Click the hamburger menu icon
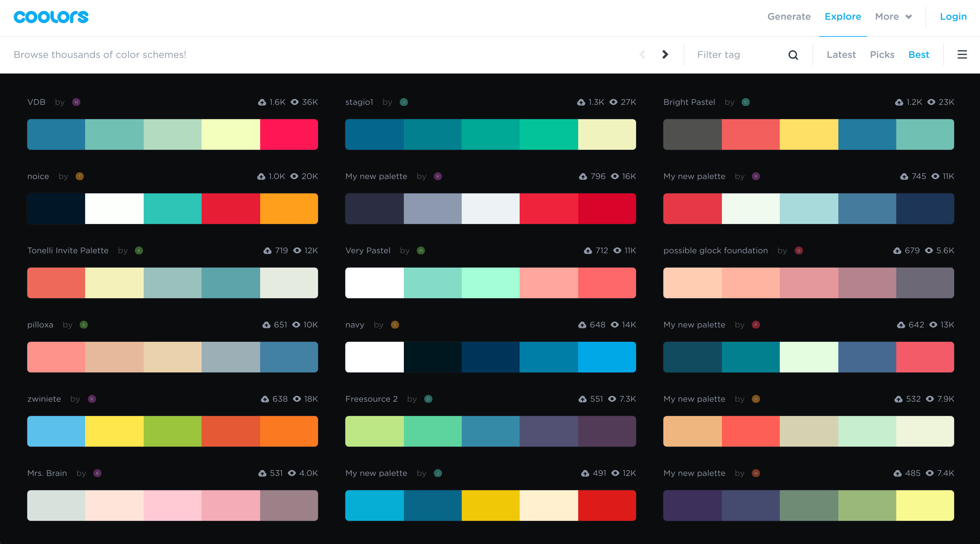980x544 pixels. [x=962, y=54]
